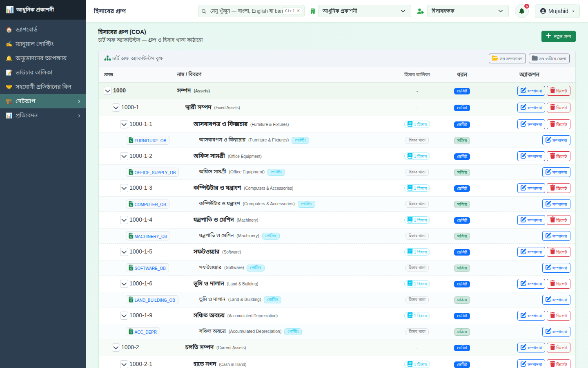Click the green building organization icon

click(x=312, y=11)
